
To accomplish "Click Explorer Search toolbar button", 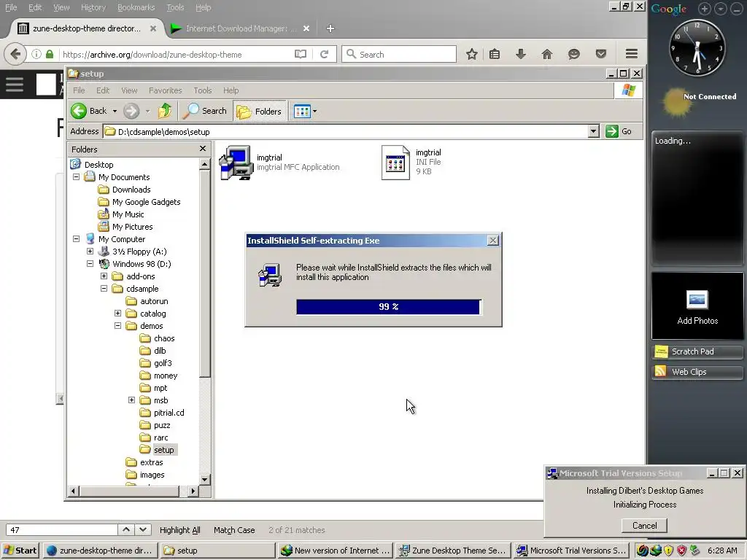I will click(x=205, y=111).
